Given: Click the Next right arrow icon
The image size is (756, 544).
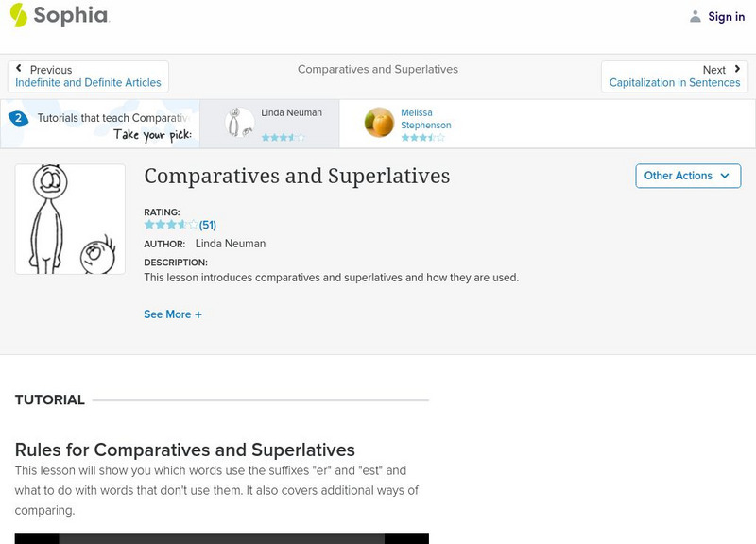Looking at the screenshot, I should [737, 69].
